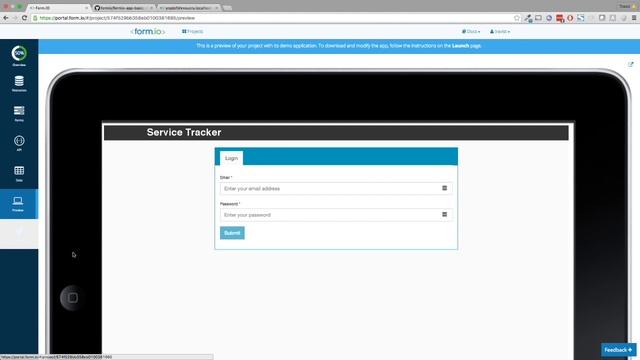Screen dimensions: 640x360
Task: Reload the page with refresh icon
Action: pyautogui.click(x=24, y=18)
